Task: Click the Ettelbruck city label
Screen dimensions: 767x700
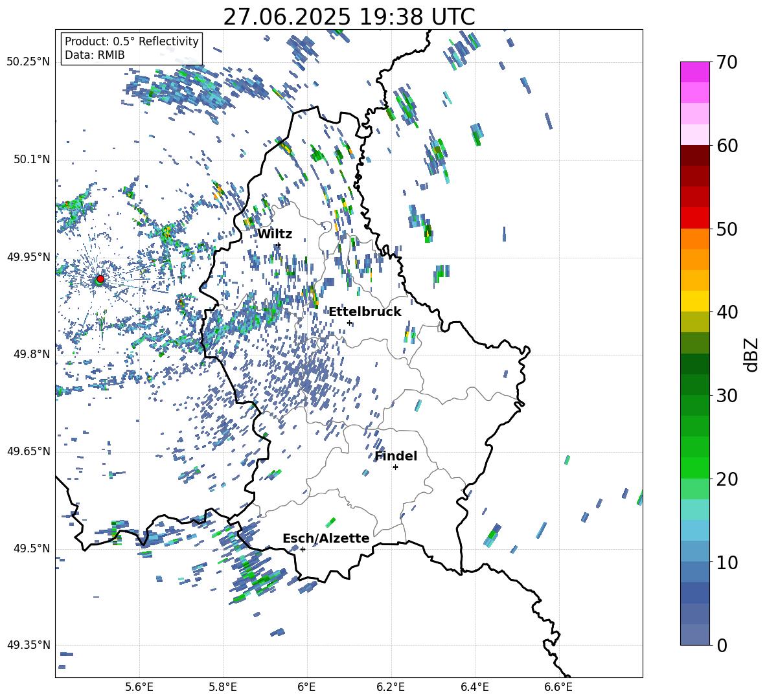Action: point(365,312)
